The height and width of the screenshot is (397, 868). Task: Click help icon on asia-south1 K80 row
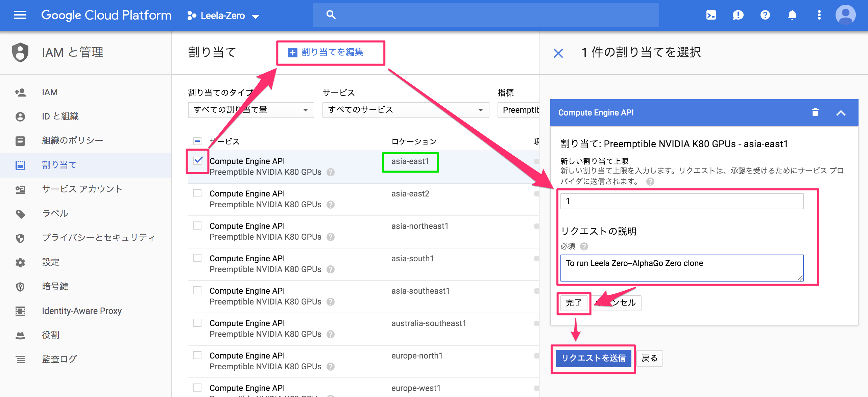pos(331,269)
